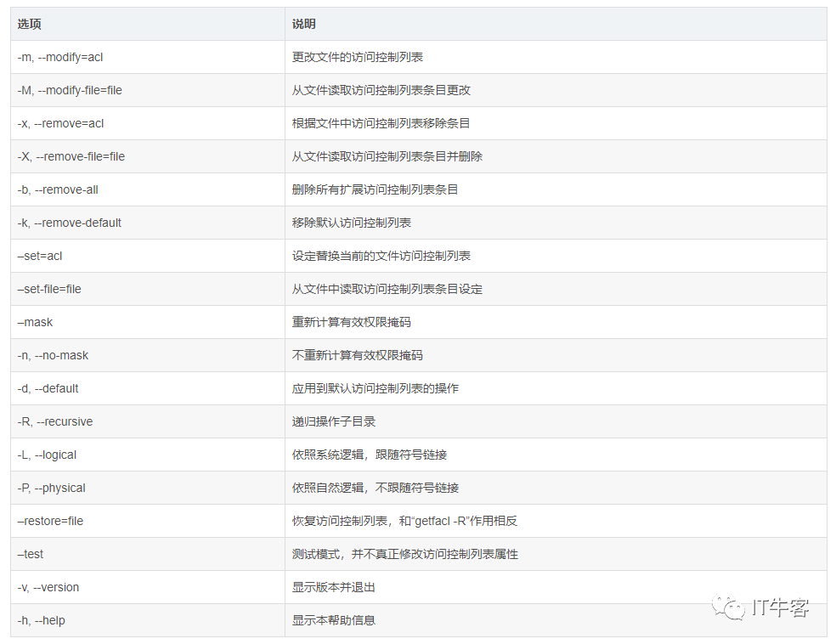Click the description '不重新计算有效权限掩码'
Image resolution: width=836 pixels, height=644 pixels.
[x=357, y=355]
